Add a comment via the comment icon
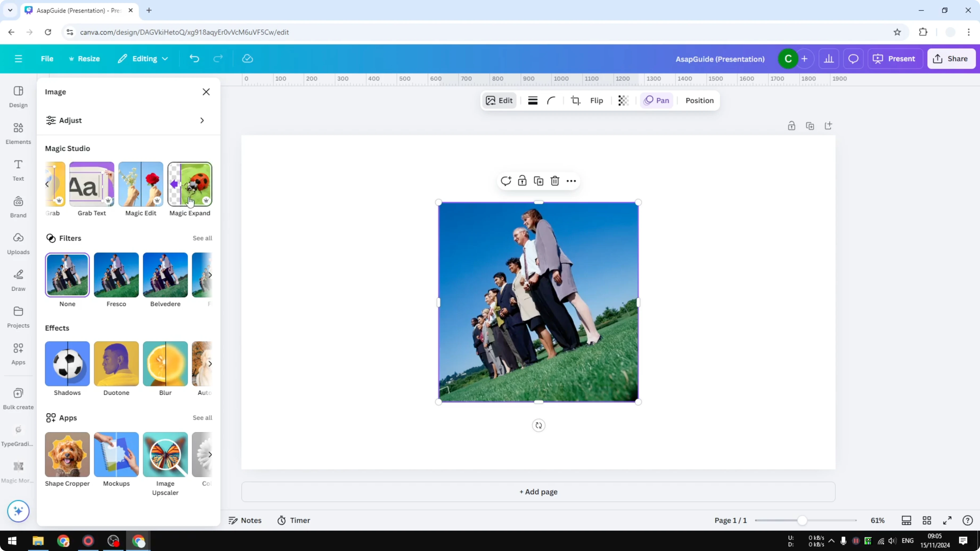980x551 pixels. tap(506, 181)
